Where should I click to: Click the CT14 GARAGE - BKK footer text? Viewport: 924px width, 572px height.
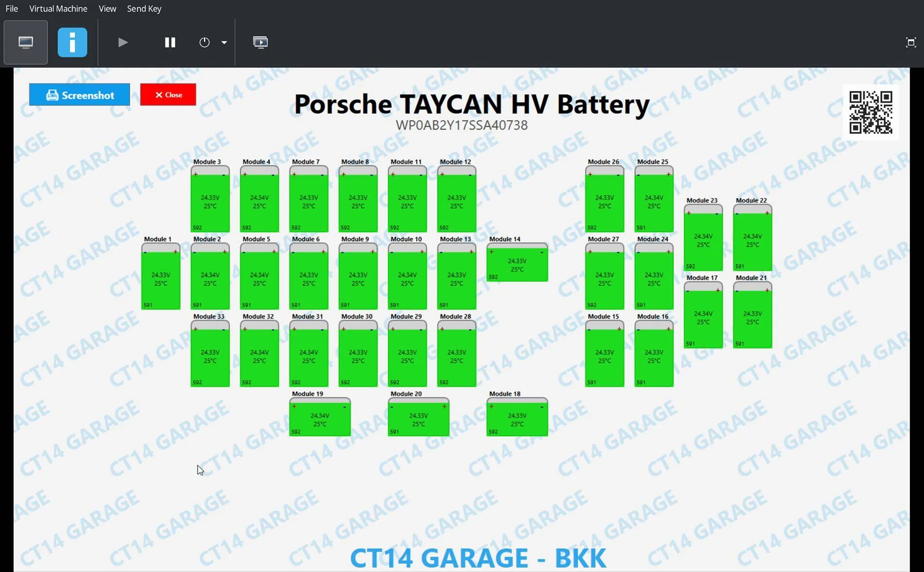[478, 558]
